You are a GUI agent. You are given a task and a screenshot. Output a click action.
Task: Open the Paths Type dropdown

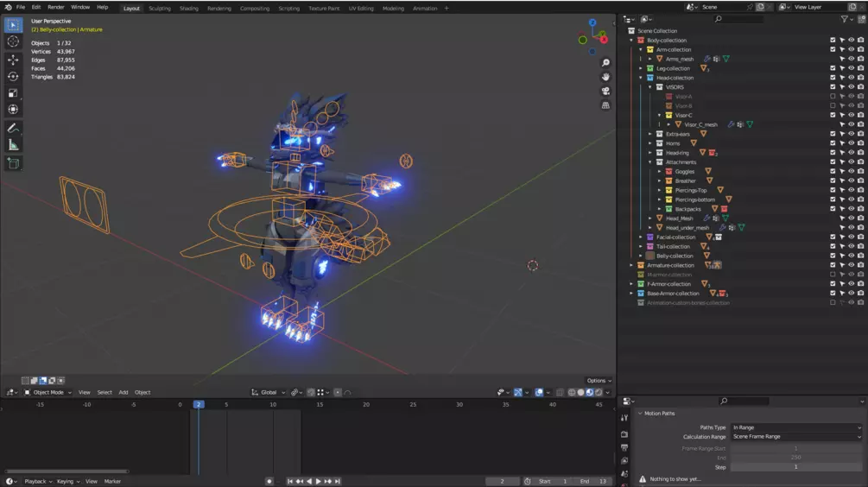(795, 427)
